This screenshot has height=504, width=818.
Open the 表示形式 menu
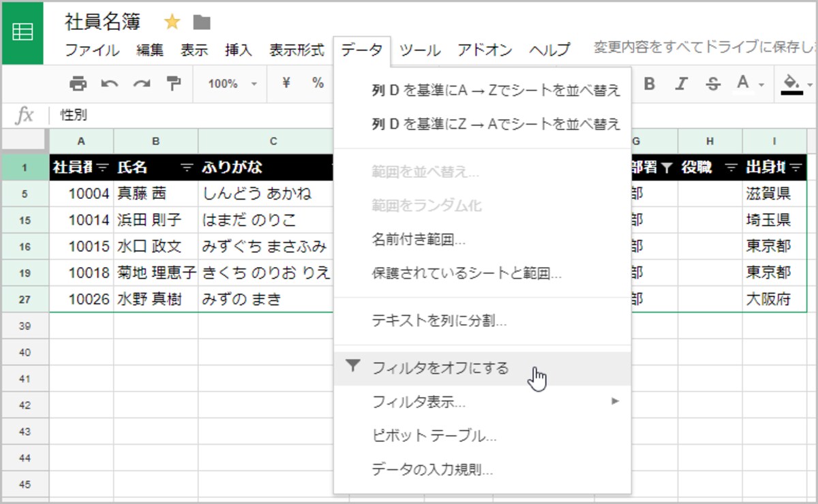[x=297, y=50]
